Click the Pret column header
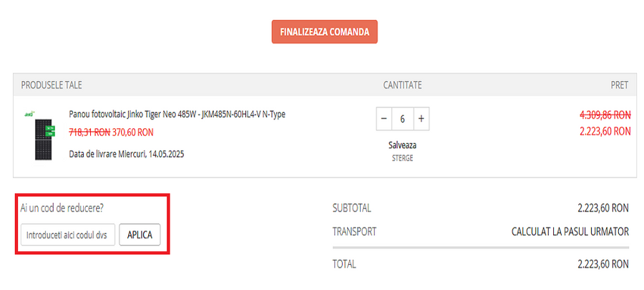Viewport: 644px width, 290px height. pos(619,85)
